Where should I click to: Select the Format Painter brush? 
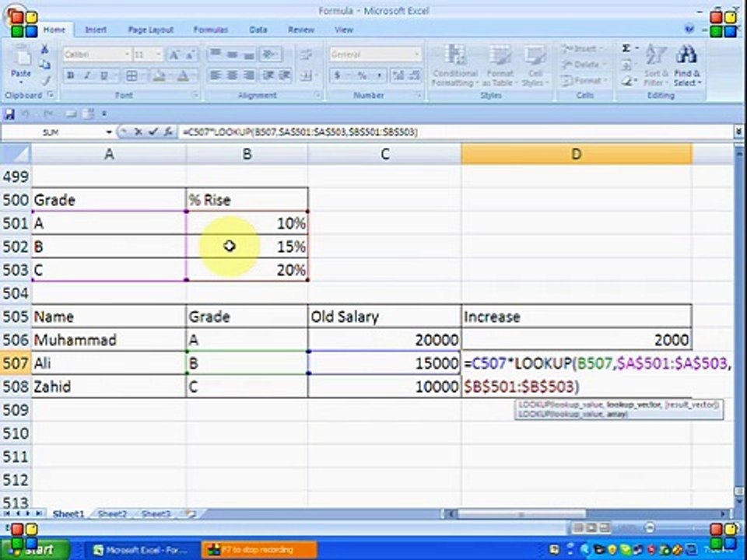45,79
